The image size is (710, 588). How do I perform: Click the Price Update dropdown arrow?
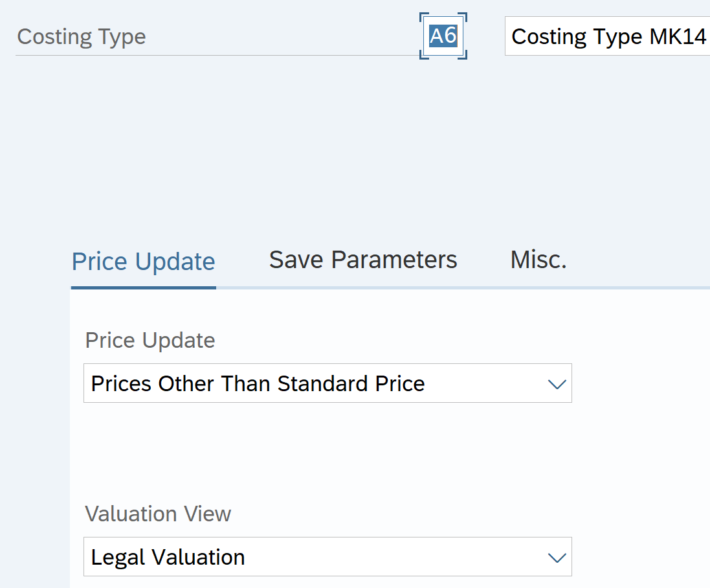tap(557, 384)
